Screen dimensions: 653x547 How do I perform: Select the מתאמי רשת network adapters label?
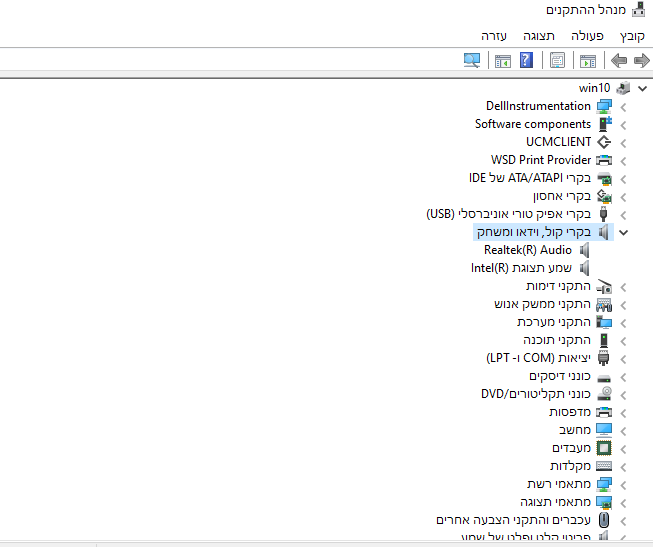pyautogui.click(x=559, y=484)
